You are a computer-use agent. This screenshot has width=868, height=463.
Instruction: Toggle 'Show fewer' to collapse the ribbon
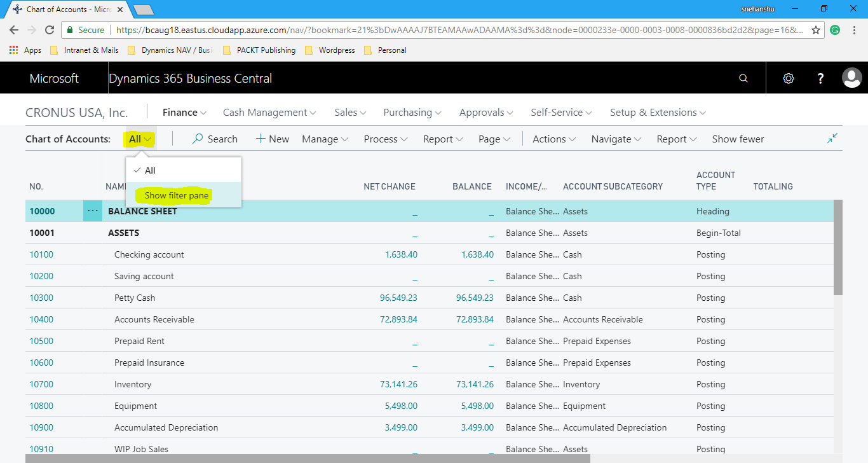(737, 139)
